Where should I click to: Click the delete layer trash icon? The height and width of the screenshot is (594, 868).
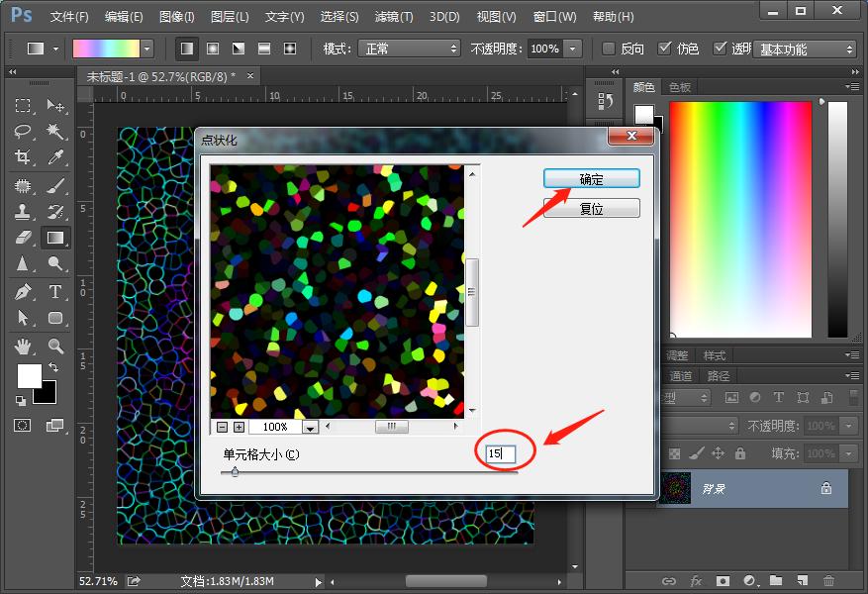pyautogui.click(x=828, y=581)
